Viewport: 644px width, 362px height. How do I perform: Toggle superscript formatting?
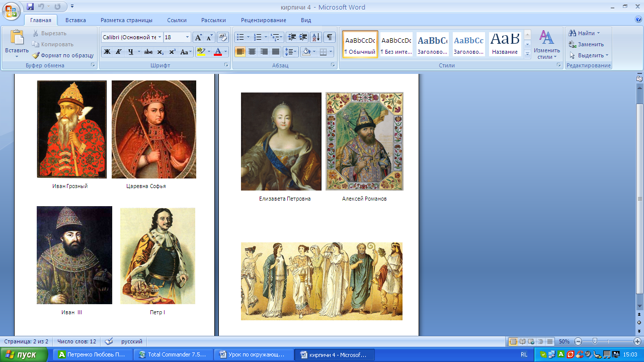(x=172, y=52)
